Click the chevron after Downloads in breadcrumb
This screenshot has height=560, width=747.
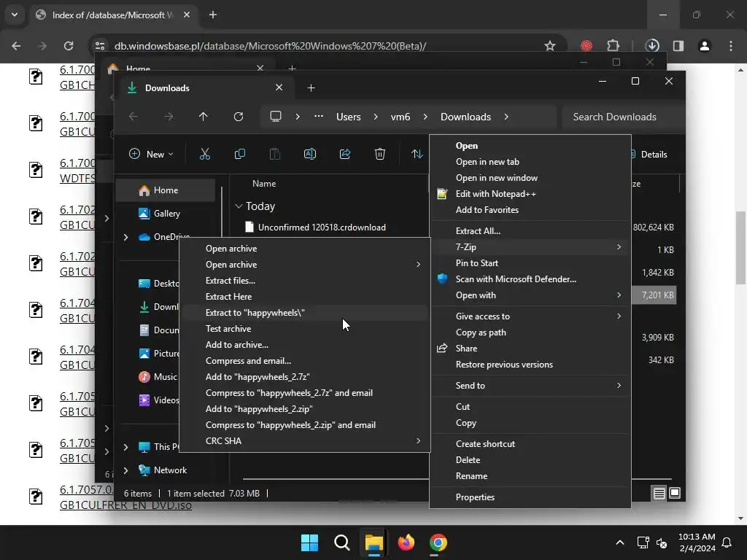coord(506,117)
